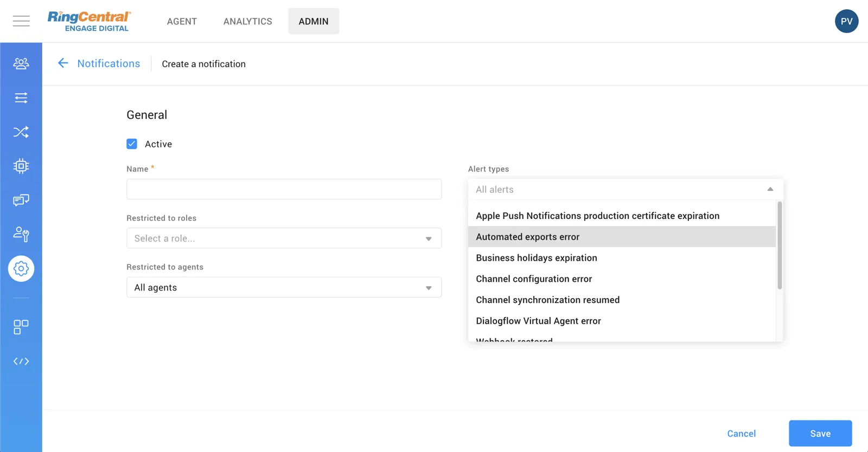Screen dimensions: 868x452
Task: Open the PV user avatar
Action: tap(846, 21)
